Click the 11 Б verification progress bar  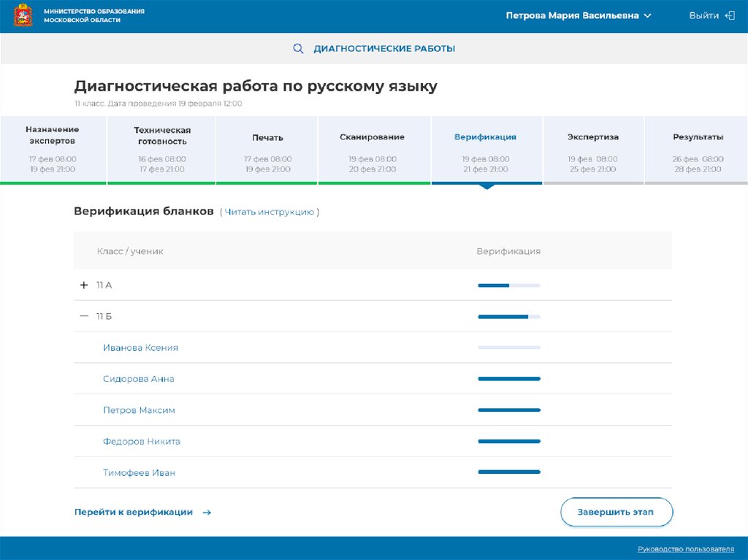508,317
